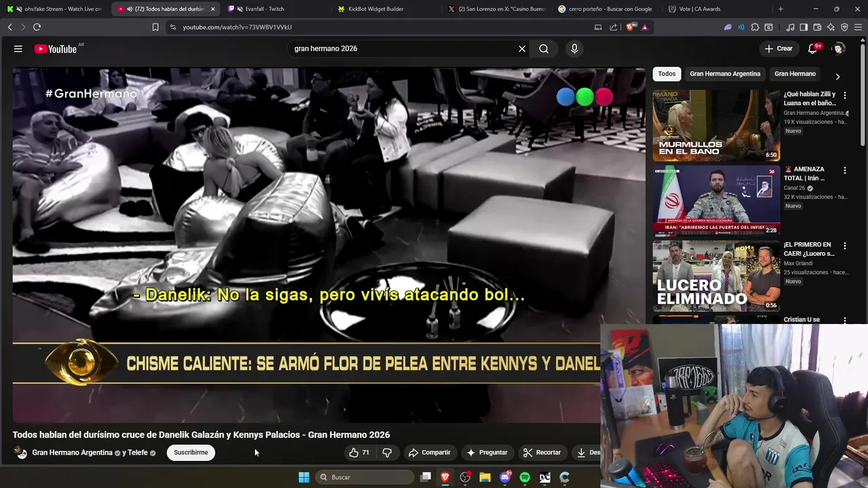Viewport: 868px width, 488px height.
Task: Click the Compartir button
Action: 429,453
